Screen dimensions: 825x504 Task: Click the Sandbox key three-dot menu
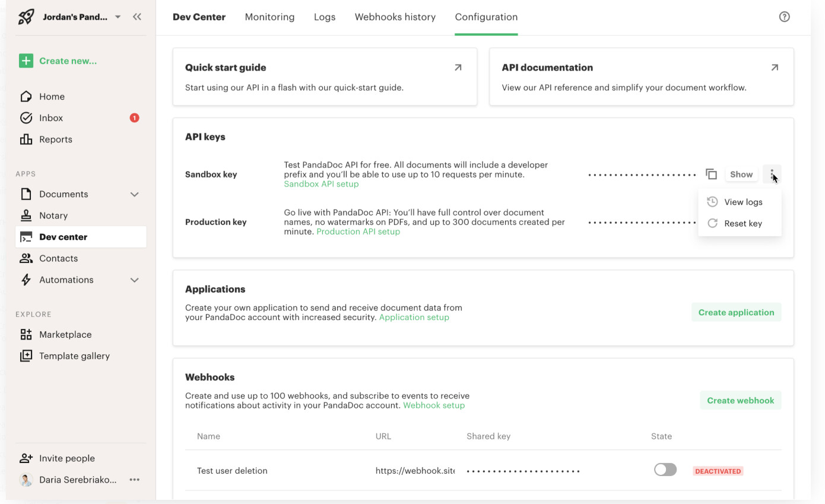click(x=772, y=174)
